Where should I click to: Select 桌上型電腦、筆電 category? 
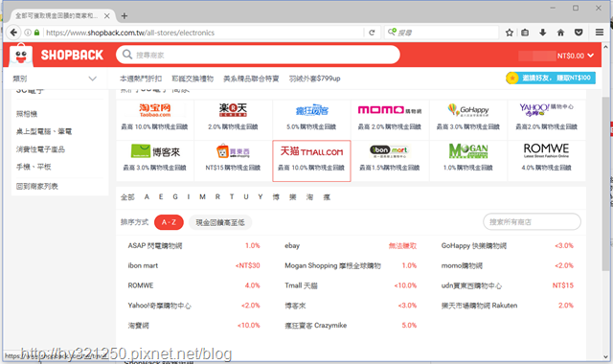pos(44,131)
